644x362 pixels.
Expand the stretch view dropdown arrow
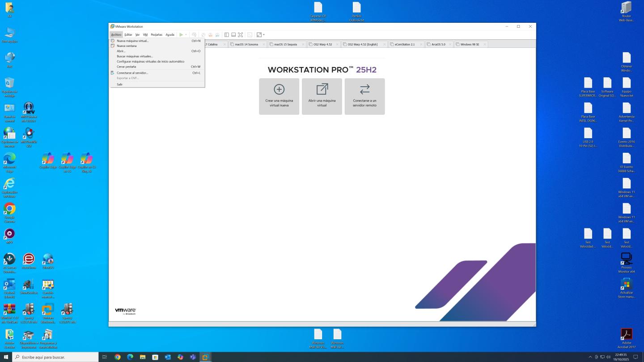pyautogui.click(x=264, y=35)
